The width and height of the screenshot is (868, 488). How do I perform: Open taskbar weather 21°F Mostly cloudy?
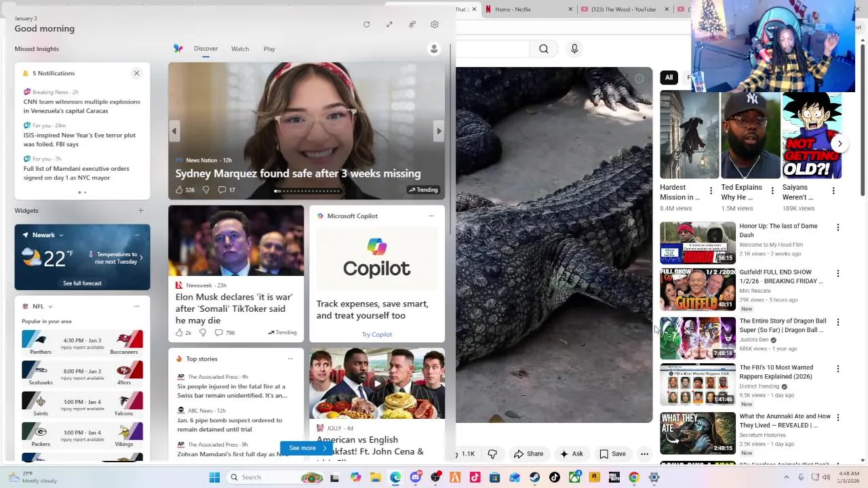pos(33,477)
